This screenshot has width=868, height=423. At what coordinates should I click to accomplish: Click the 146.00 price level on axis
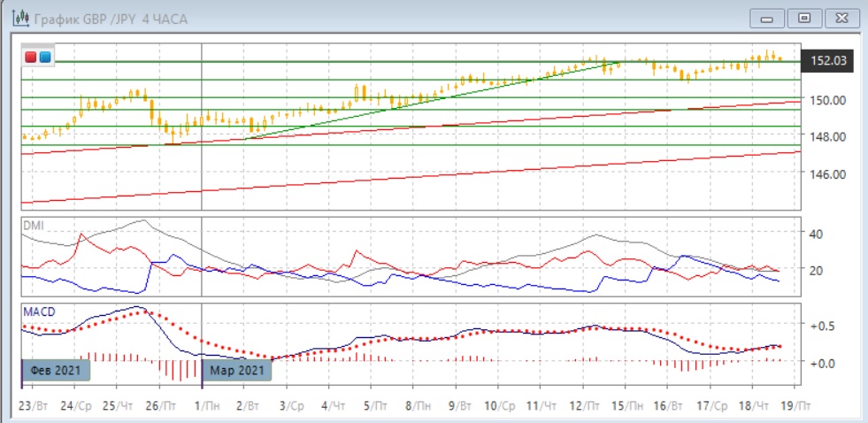[830, 174]
